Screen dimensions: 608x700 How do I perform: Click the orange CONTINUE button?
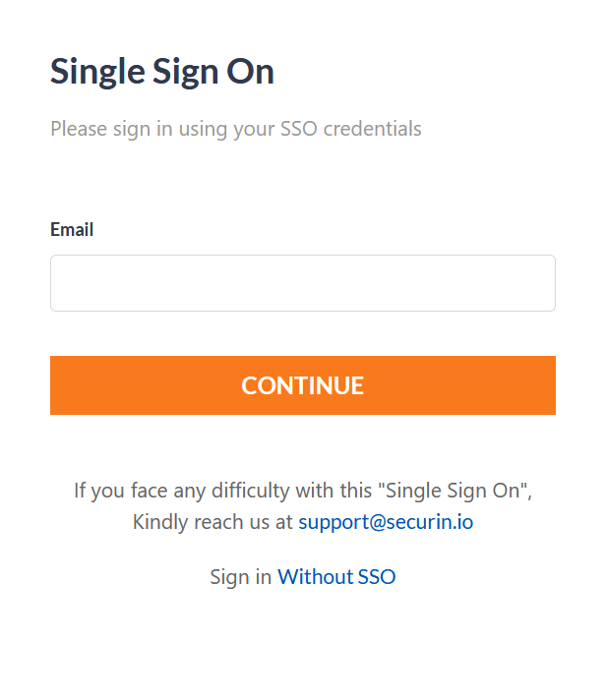303,385
